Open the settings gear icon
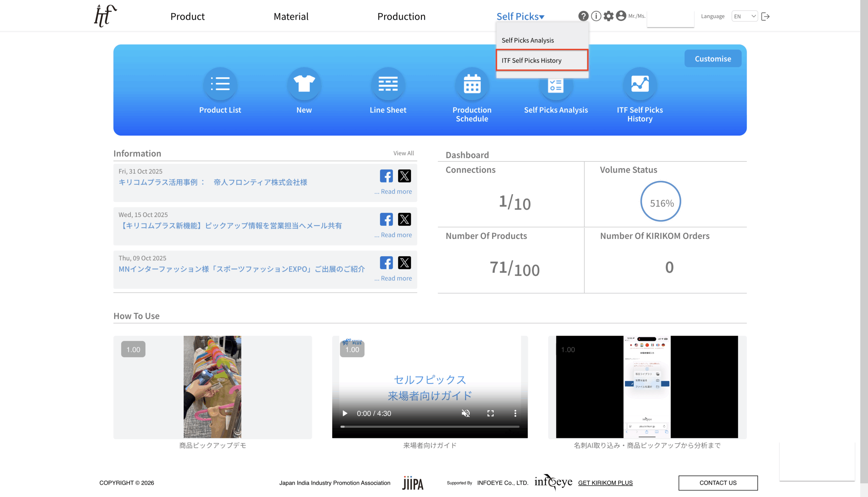868x497 pixels. tap(608, 16)
